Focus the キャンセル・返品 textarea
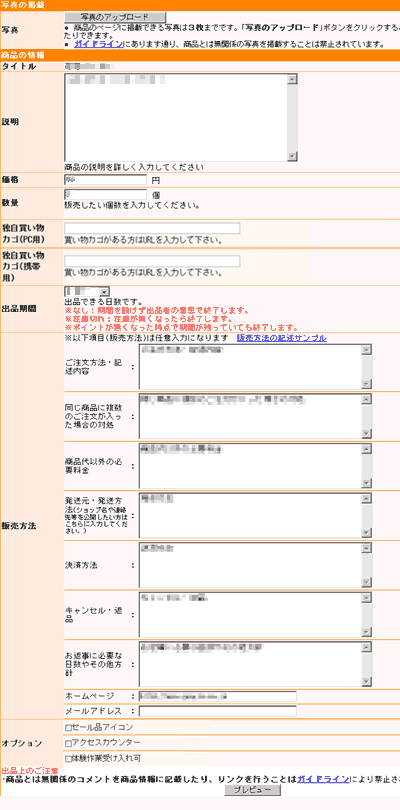Screen dimensions: 400x810 click(x=255, y=615)
